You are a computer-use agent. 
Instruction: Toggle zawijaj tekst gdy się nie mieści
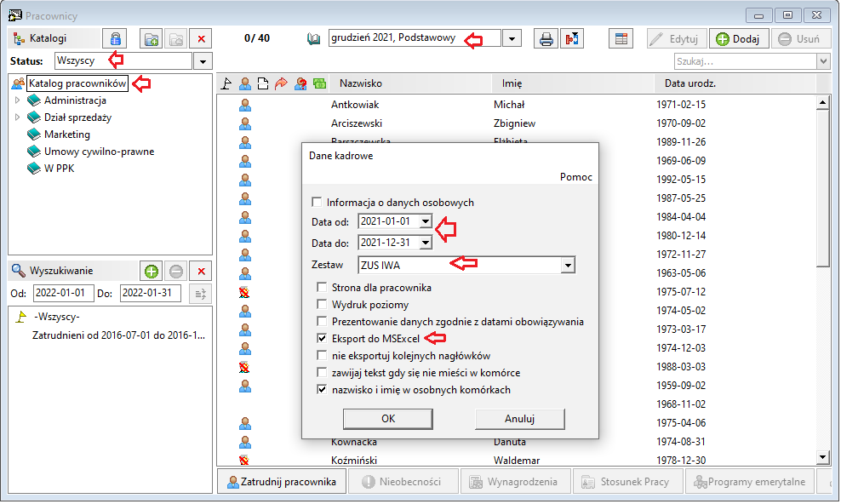click(322, 373)
